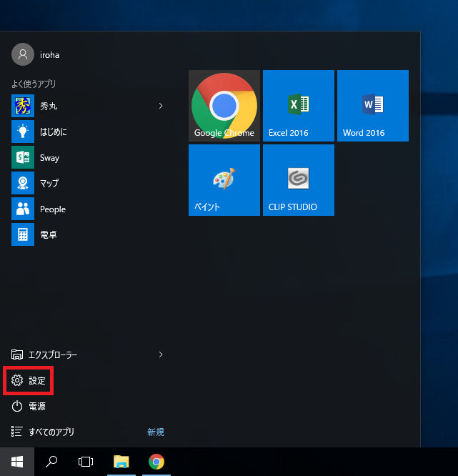The width and height of the screenshot is (458, 476).
Task: Expand the エクスプローラー submenu arrow
Action: click(x=161, y=354)
